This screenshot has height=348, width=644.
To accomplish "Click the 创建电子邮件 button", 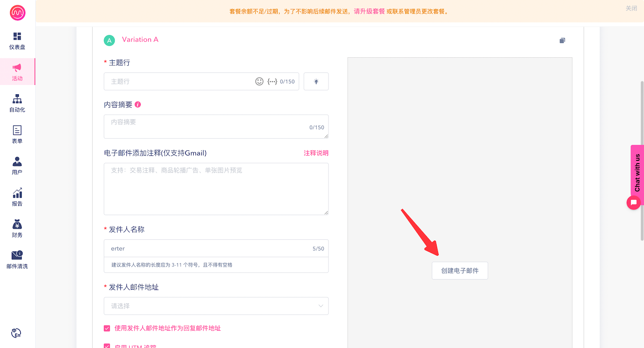I will pyautogui.click(x=460, y=271).
